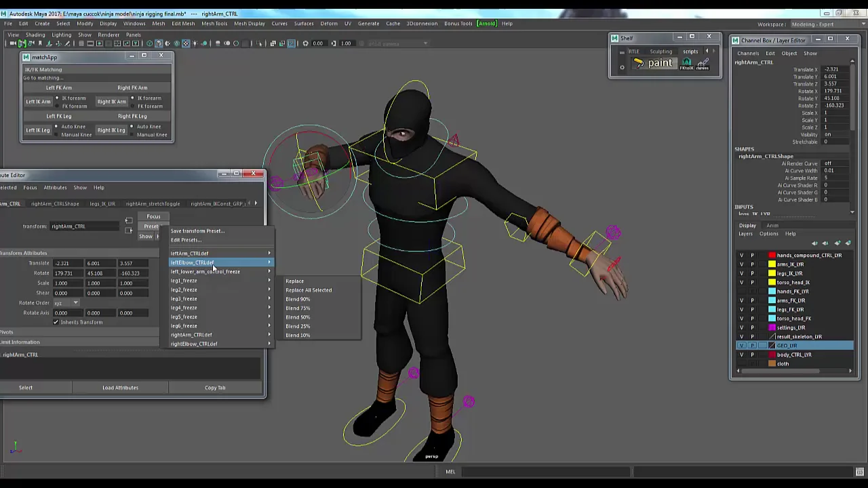Click the curves script shelf icon

(703, 64)
